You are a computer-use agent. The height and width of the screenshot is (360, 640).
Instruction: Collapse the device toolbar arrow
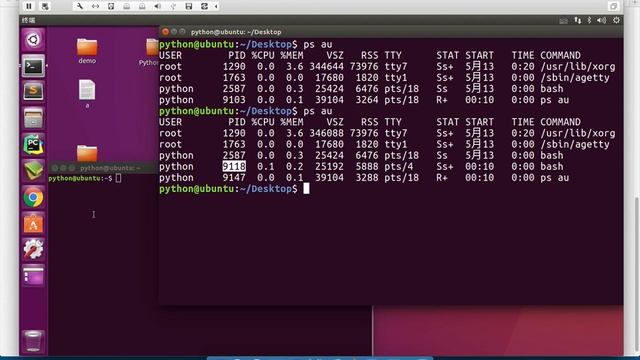216,6
